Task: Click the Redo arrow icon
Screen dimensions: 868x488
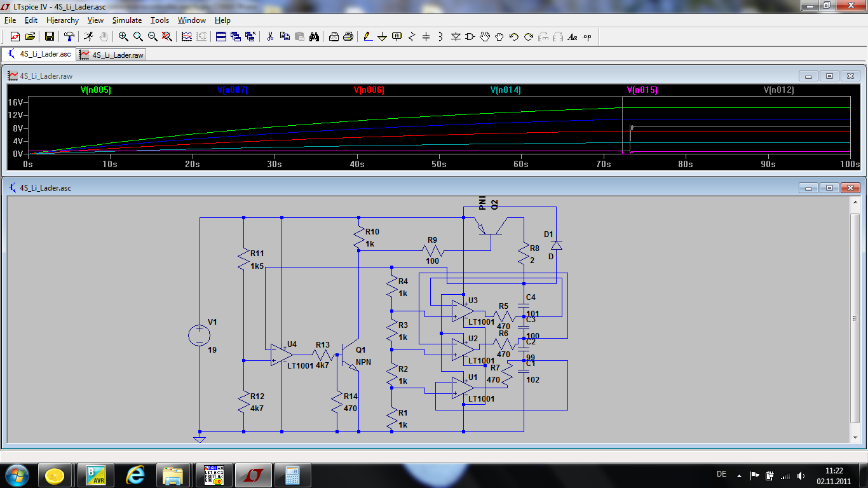Action: (529, 37)
